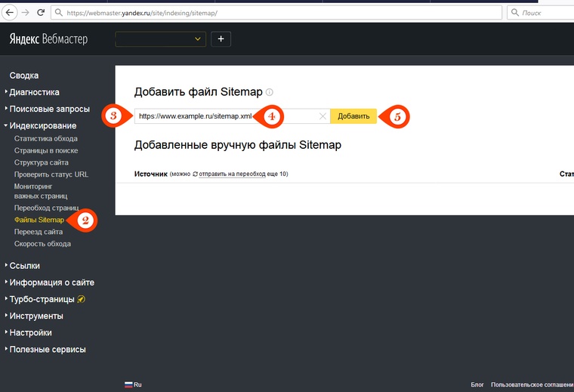Open Переобход страниц in the sidebar
The image size is (574, 392).
click(46, 208)
